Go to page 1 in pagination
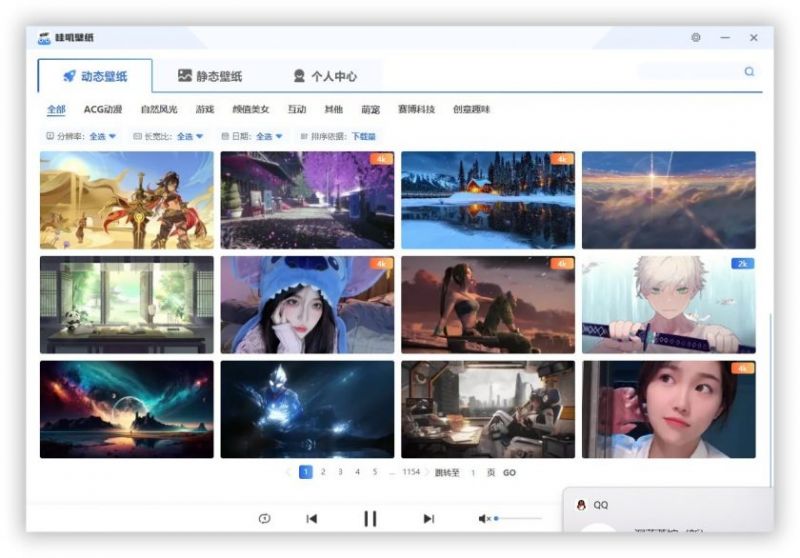 point(306,472)
